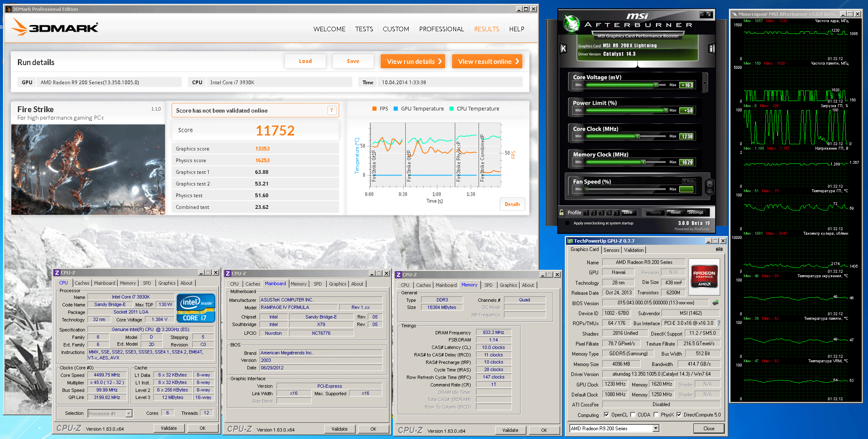Click the help question mark beside validation message

(x=332, y=110)
